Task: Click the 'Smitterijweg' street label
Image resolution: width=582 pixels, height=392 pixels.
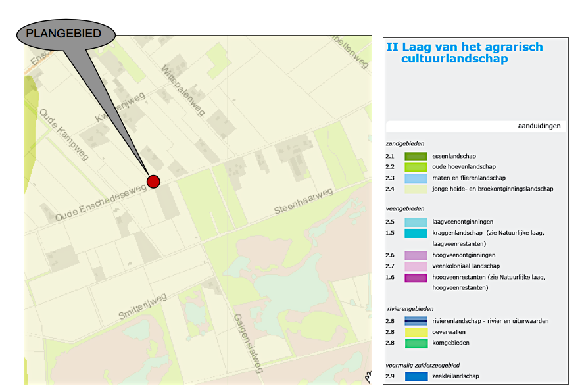Action: [143, 306]
